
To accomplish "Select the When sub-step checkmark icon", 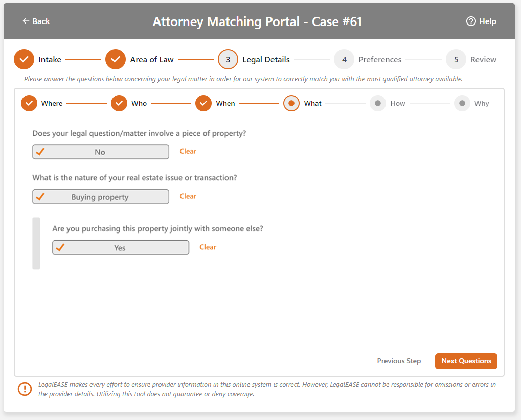I will click(x=203, y=103).
